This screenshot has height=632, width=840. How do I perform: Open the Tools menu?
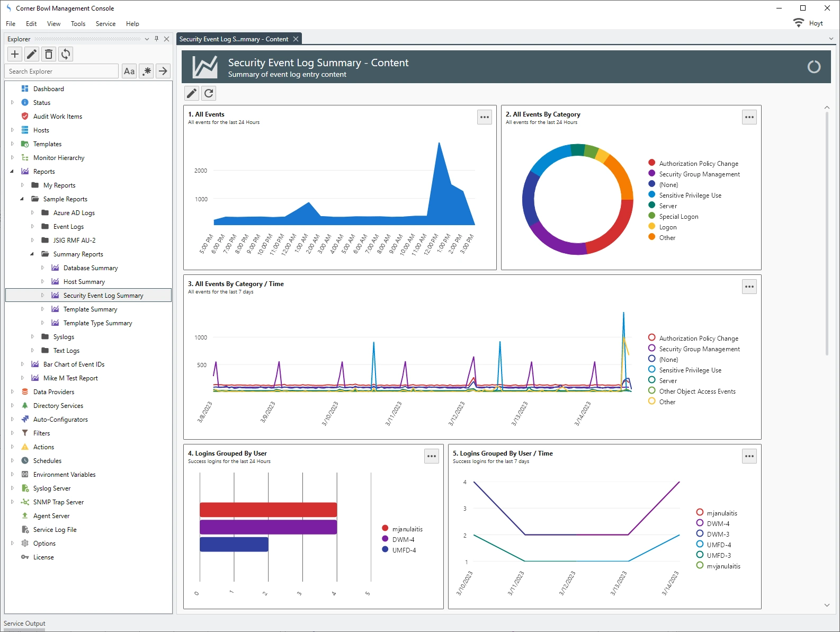pyautogui.click(x=78, y=24)
